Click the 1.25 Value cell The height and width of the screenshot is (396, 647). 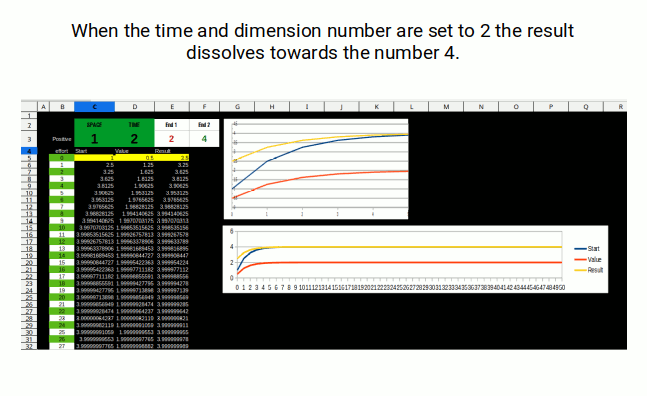[x=135, y=165]
